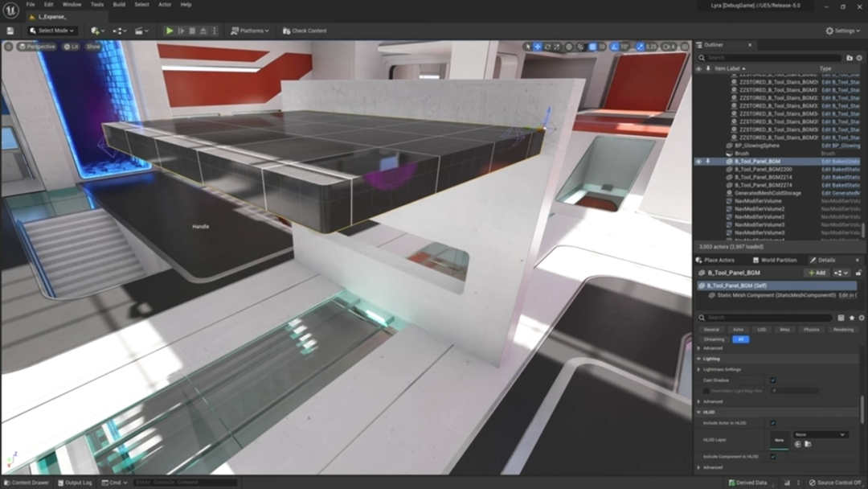Open the Select Mode dropdown
The image size is (868, 489).
(52, 31)
